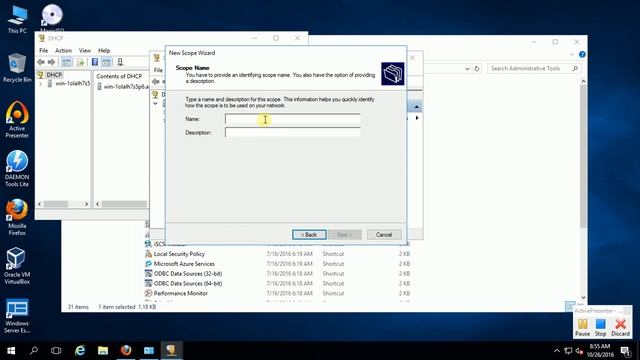Image resolution: width=640 pixels, height=360 pixels.
Task: Open the Recycle Bin desktop icon
Action: 17,67
